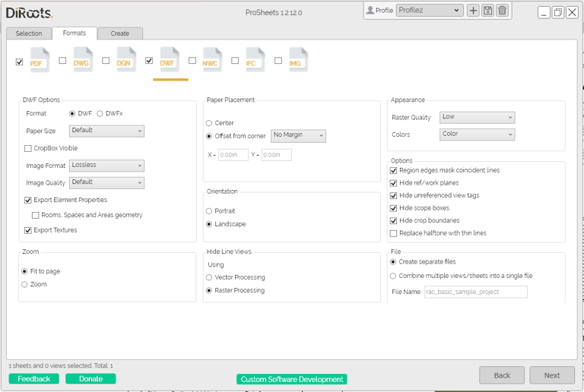The image size is (584, 392).
Task: Enable the PDF export checkbox
Action: tap(19, 62)
